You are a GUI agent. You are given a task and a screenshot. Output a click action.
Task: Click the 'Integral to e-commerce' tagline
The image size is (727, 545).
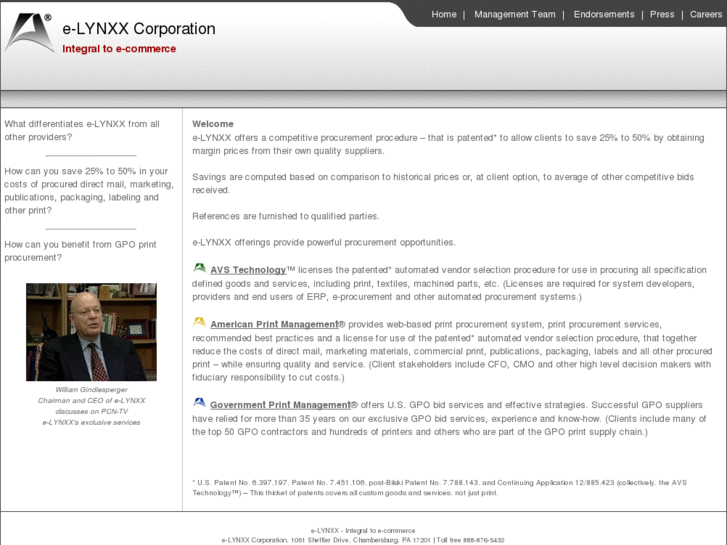point(119,49)
